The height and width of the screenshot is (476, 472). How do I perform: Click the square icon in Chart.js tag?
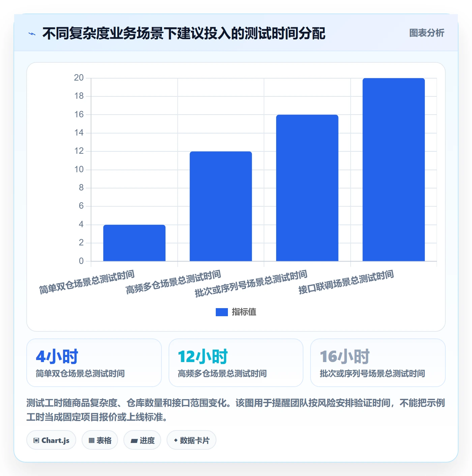click(x=36, y=440)
